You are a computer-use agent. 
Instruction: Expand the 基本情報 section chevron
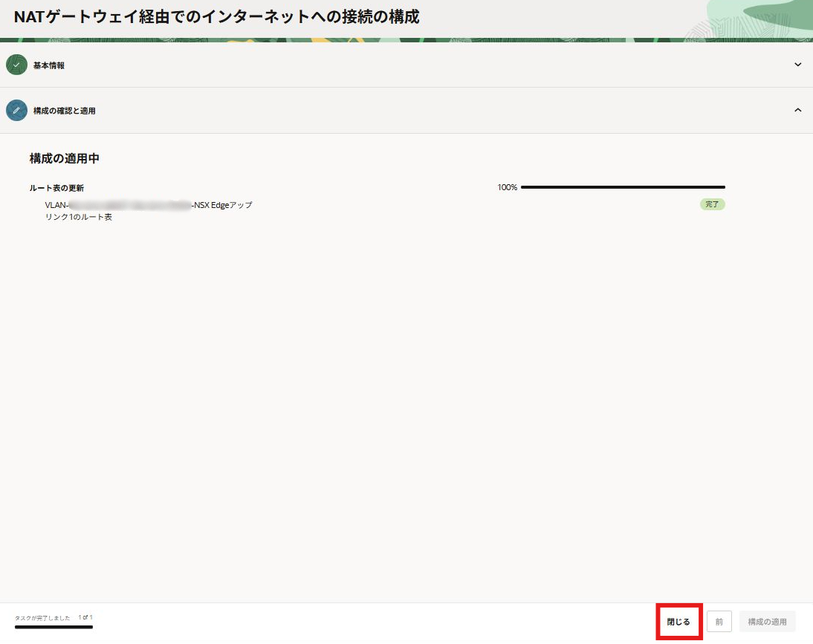[797, 65]
